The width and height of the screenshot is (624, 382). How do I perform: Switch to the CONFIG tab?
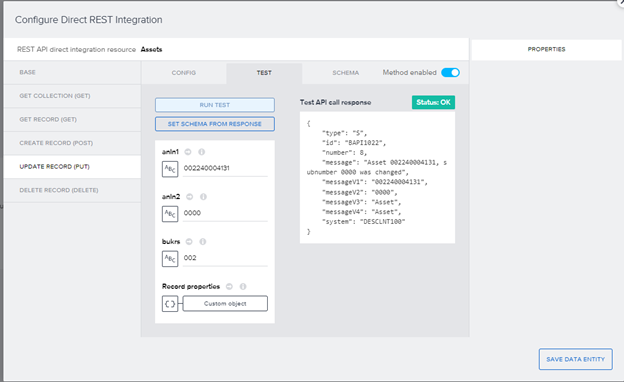[184, 73]
